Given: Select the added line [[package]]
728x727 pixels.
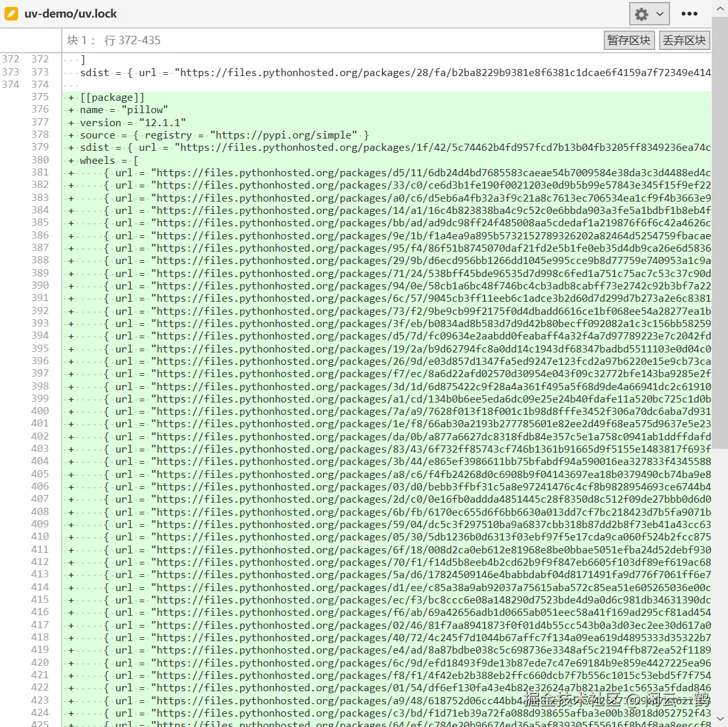Looking at the screenshot, I should coord(386,98).
